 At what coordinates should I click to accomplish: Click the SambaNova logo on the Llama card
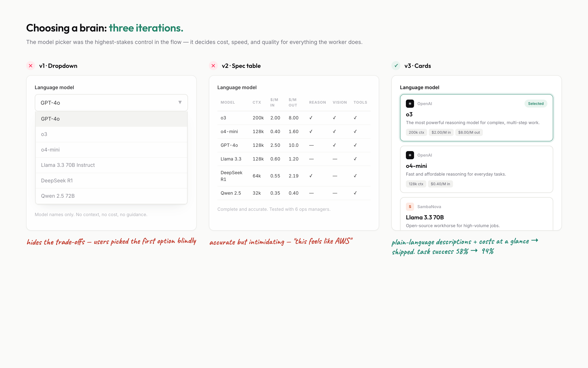tap(410, 207)
